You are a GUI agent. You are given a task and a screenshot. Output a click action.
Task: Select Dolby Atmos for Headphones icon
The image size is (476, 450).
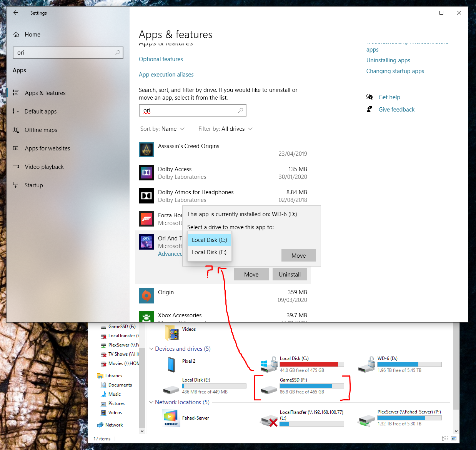click(146, 196)
